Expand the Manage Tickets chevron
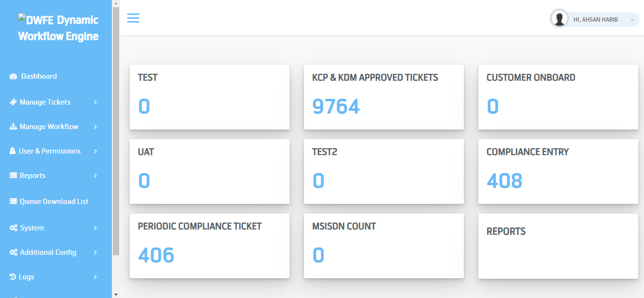 [x=96, y=102]
